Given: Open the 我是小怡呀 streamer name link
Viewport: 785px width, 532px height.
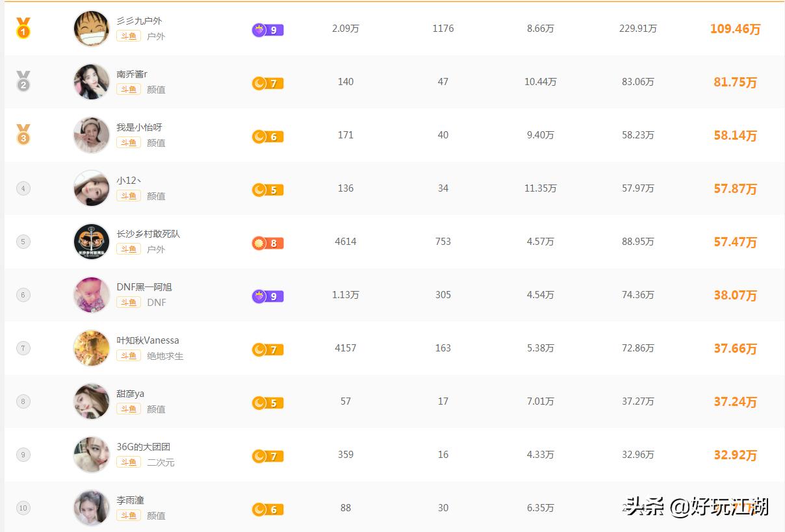Looking at the screenshot, I should point(139,127).
